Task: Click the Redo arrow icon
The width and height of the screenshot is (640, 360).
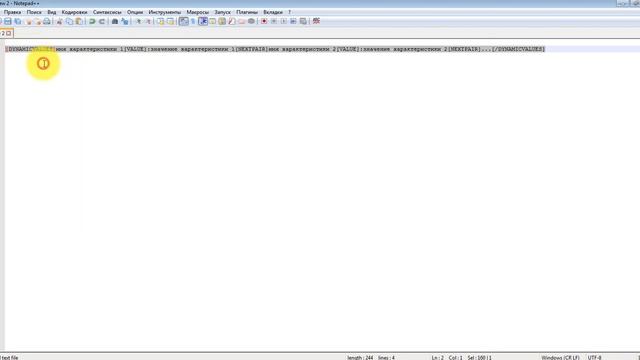Action: pyautogui.click(x=102, y=21)
